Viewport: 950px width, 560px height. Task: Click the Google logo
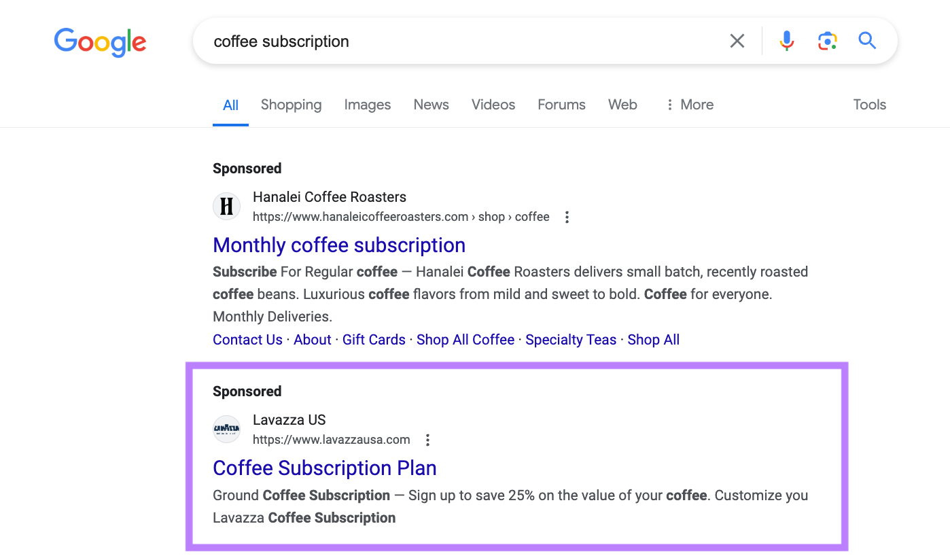(100, 42)
